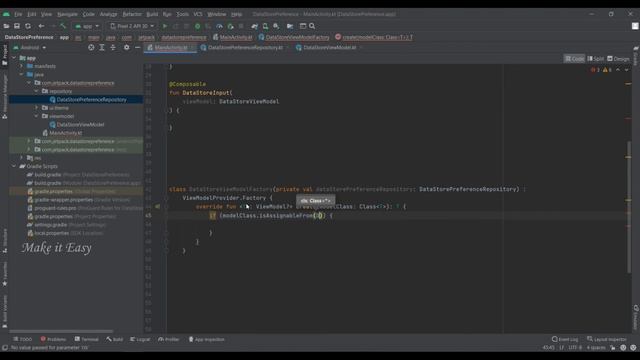Click the MainActivity.kt breadcrumb in navigation bar

click(x=233, y=38)
